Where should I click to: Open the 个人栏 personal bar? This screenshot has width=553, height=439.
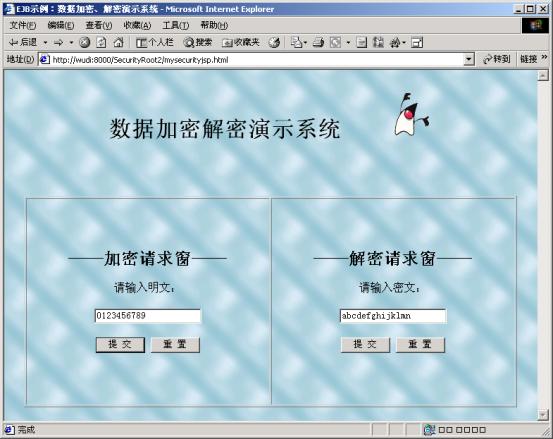[155, 43]
